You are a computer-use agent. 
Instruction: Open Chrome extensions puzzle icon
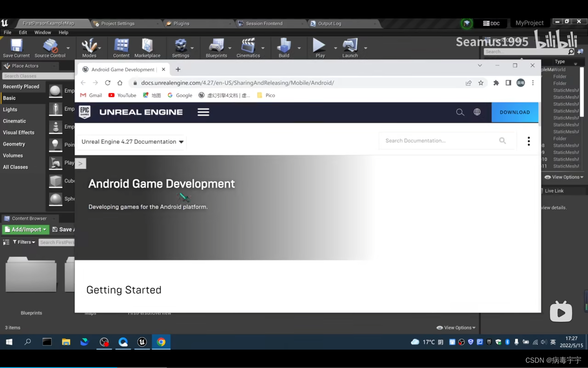click(x=496, y=83)
